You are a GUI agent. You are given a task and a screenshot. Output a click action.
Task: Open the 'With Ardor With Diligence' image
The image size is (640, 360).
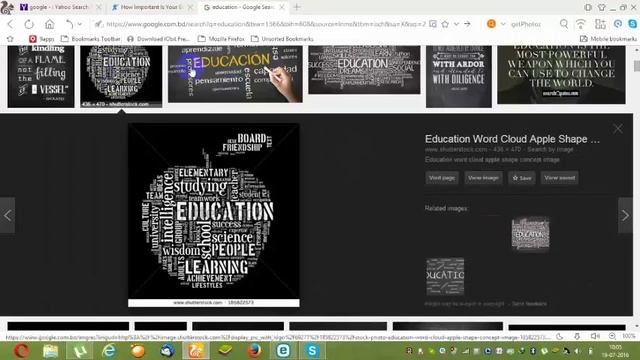pos(459,76)
